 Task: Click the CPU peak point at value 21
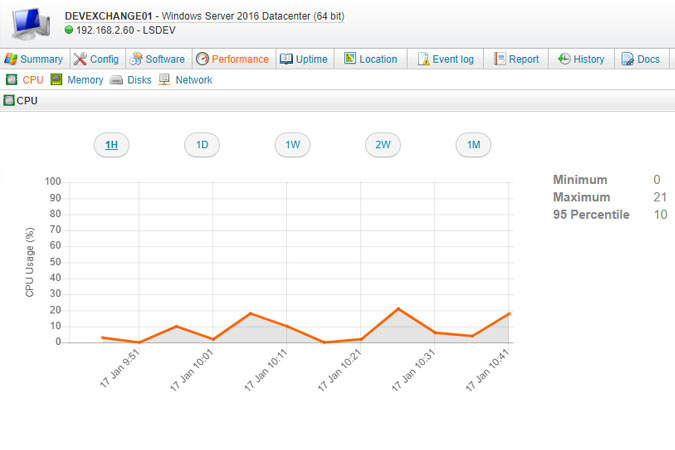398,309
